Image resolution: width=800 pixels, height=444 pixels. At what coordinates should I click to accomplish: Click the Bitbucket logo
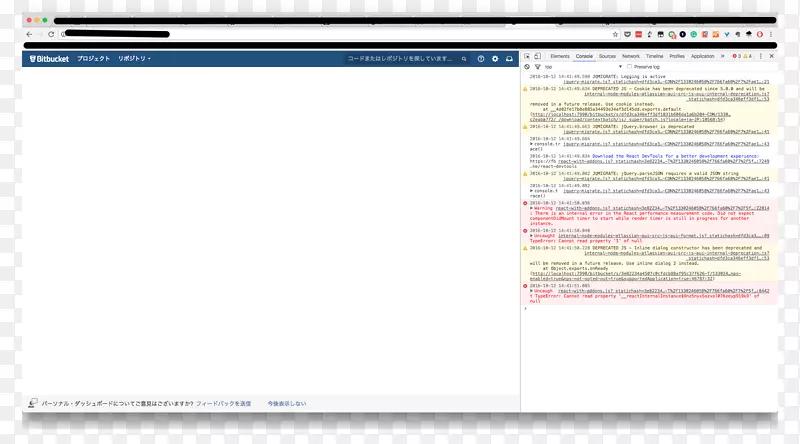[x=48, y=59]
